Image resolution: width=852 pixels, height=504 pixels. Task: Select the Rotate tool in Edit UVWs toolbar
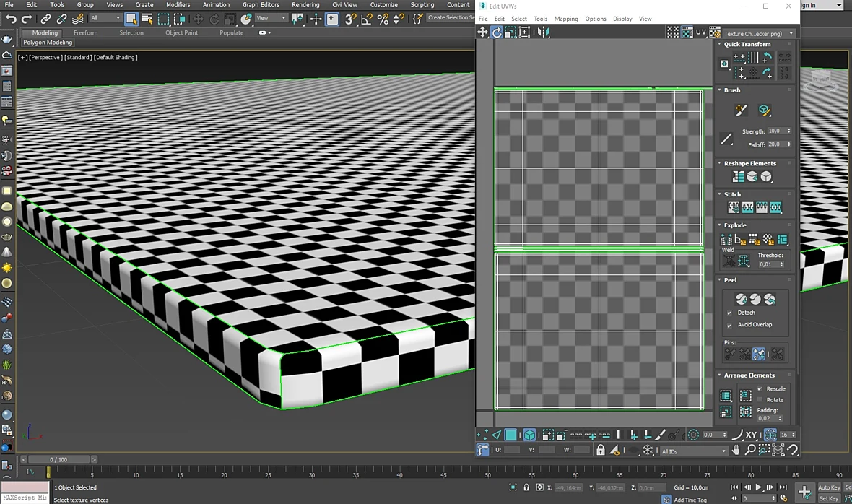tap(497, 32)
